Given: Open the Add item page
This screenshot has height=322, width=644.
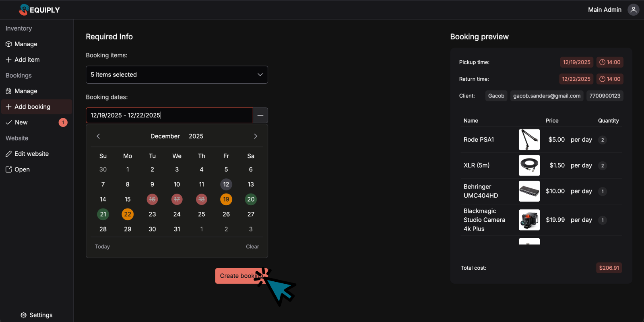Looking at the screenshot, I should [37, 60].
